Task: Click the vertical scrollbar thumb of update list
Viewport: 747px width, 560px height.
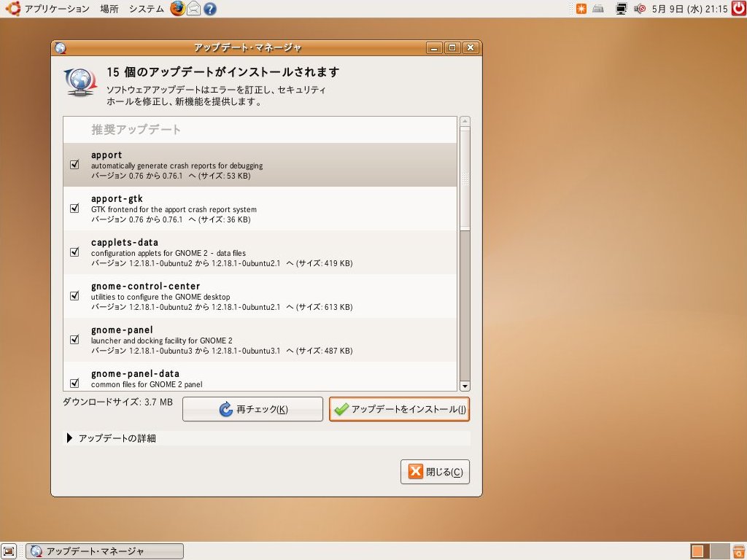Action: tap(465, 179)
